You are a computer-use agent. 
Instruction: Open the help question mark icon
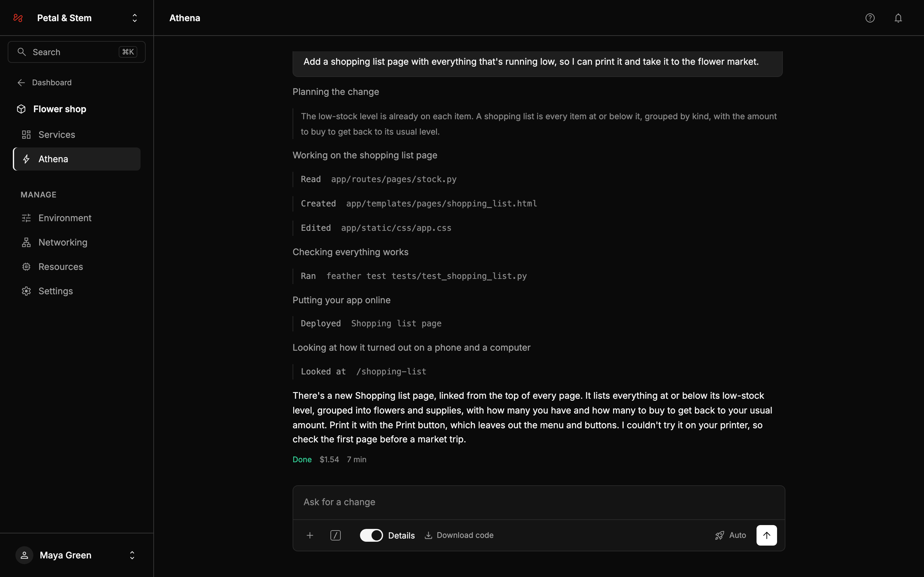[870, 18]
